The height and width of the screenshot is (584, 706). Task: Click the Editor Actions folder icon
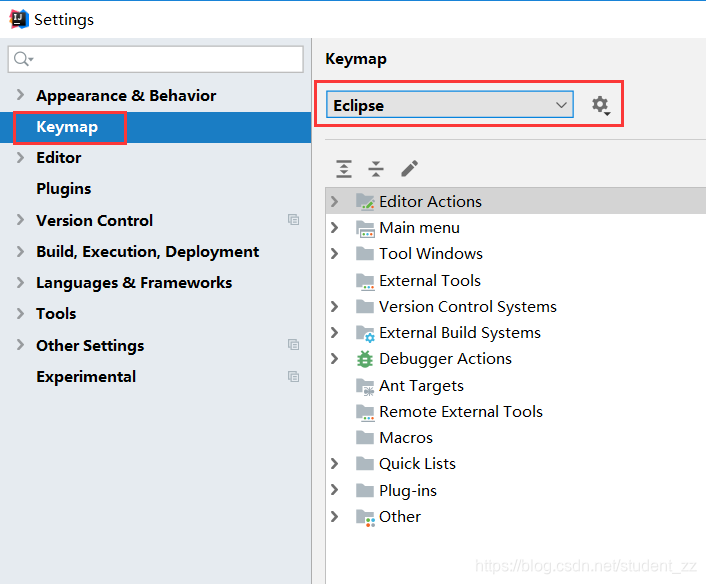365,201
